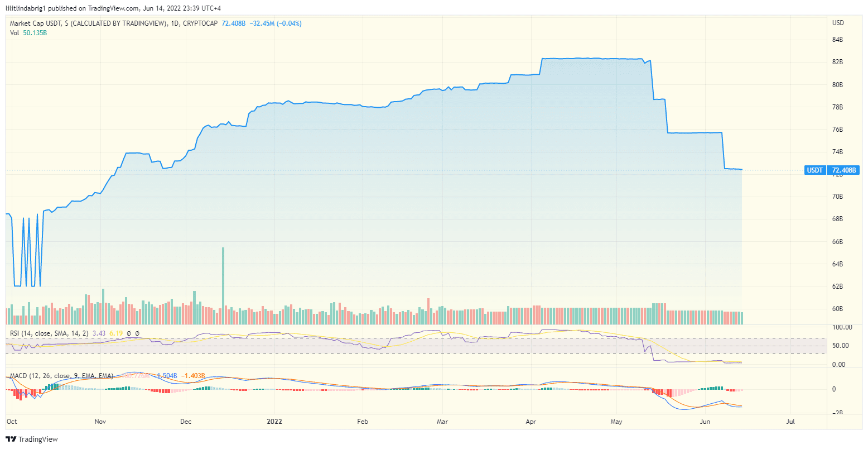This screenshot has height=449, width=868.
Task: Click the red −32.45M change value
Action: pos(261,23)
